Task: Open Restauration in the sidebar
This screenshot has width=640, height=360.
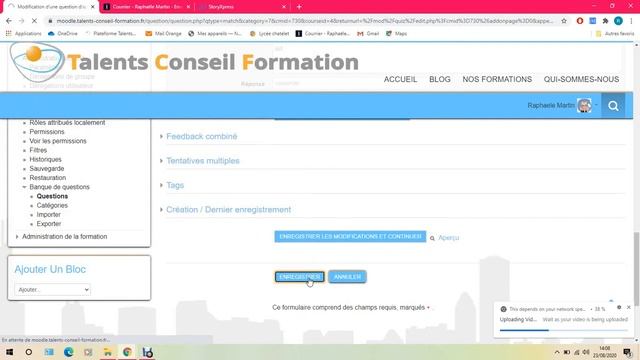Action: (x=47, y=178)
